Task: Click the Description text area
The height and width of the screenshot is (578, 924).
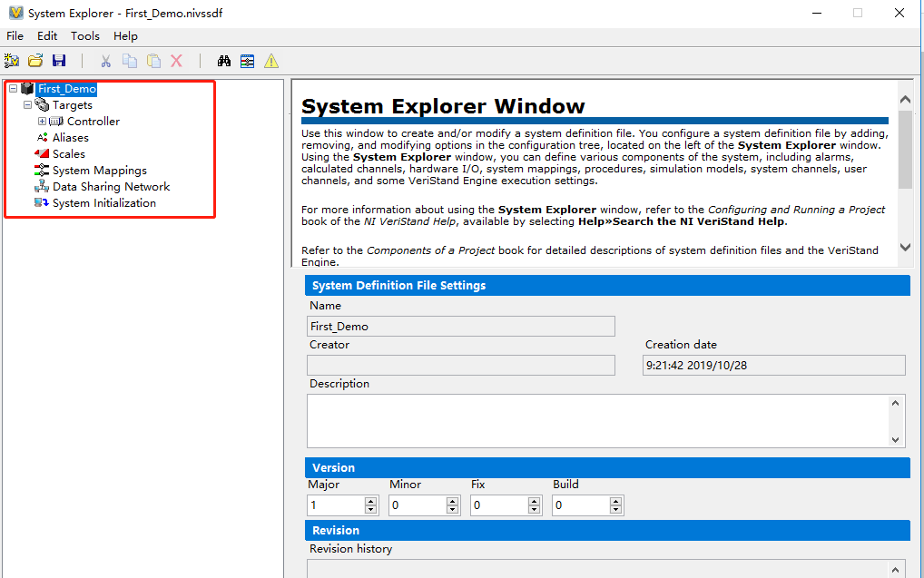Action: [x=598, y=421]
